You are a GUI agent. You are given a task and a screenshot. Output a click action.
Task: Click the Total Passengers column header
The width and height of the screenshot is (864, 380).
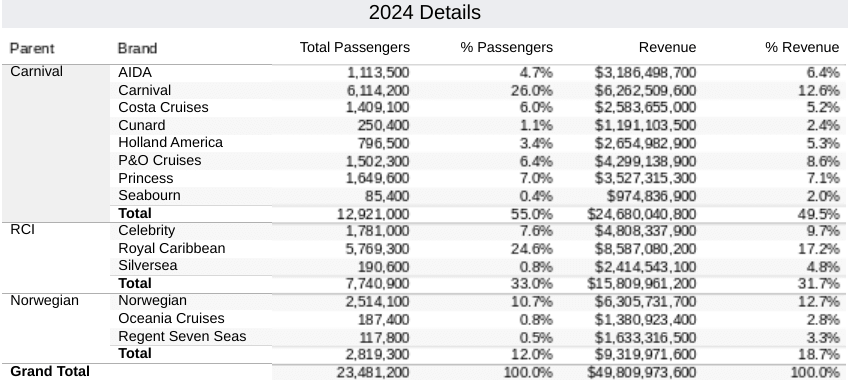355,47
